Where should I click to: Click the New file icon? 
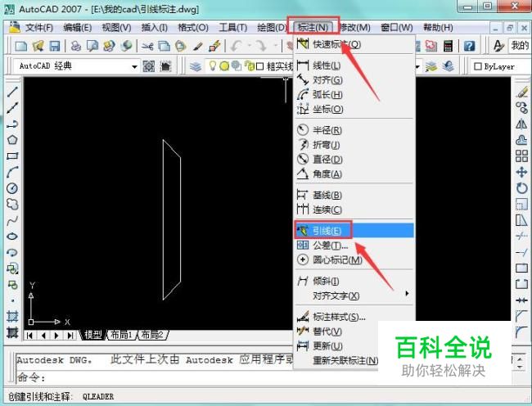(21, 46)
